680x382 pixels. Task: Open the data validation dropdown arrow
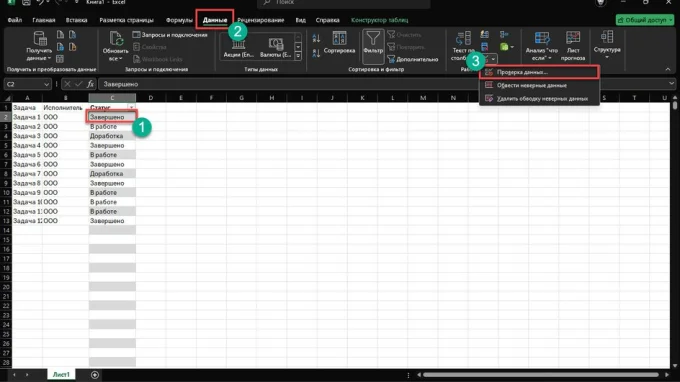click(x=494, y=59)
